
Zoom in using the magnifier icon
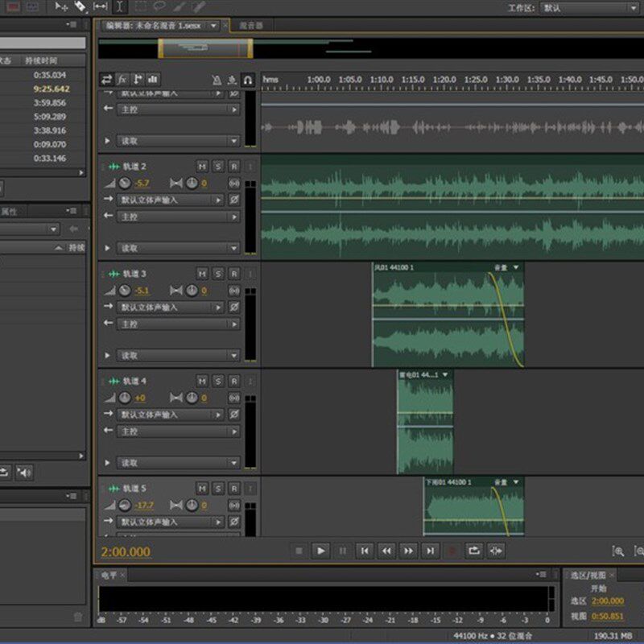618,551
